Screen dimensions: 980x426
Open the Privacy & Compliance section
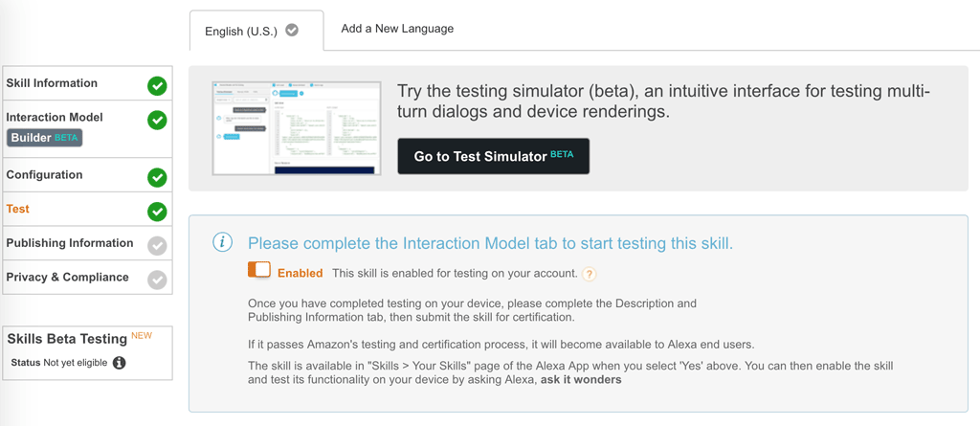click(87, 277)
